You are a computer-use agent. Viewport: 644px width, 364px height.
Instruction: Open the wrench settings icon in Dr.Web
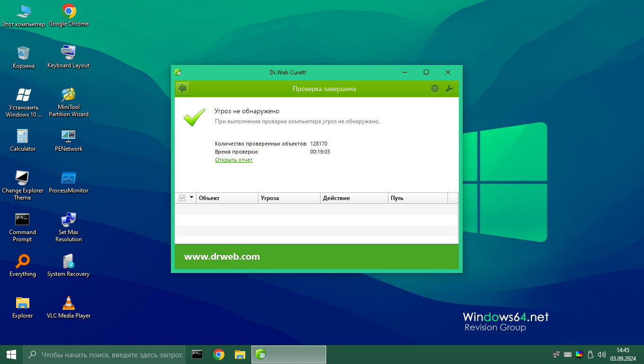pos(449,89)
